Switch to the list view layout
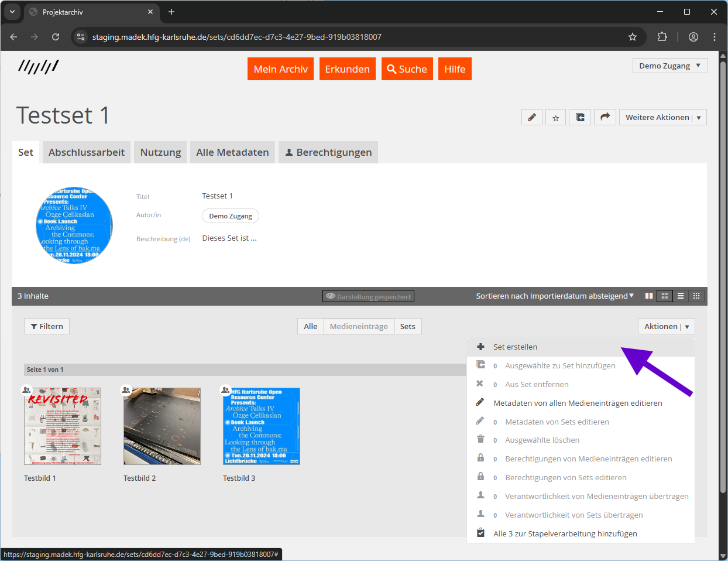Viewport: 728px width, 561px height. (x=681, y=296)
